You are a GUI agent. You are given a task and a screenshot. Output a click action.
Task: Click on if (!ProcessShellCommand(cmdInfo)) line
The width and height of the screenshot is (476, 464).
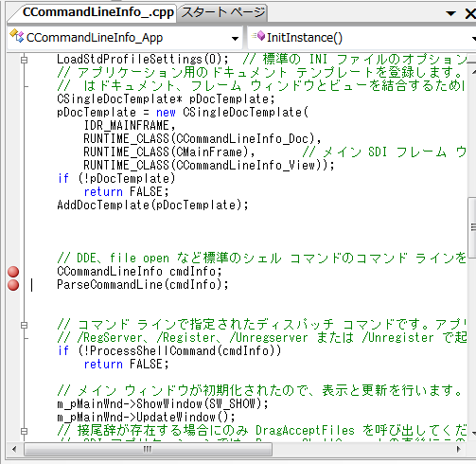click(169, 351)
